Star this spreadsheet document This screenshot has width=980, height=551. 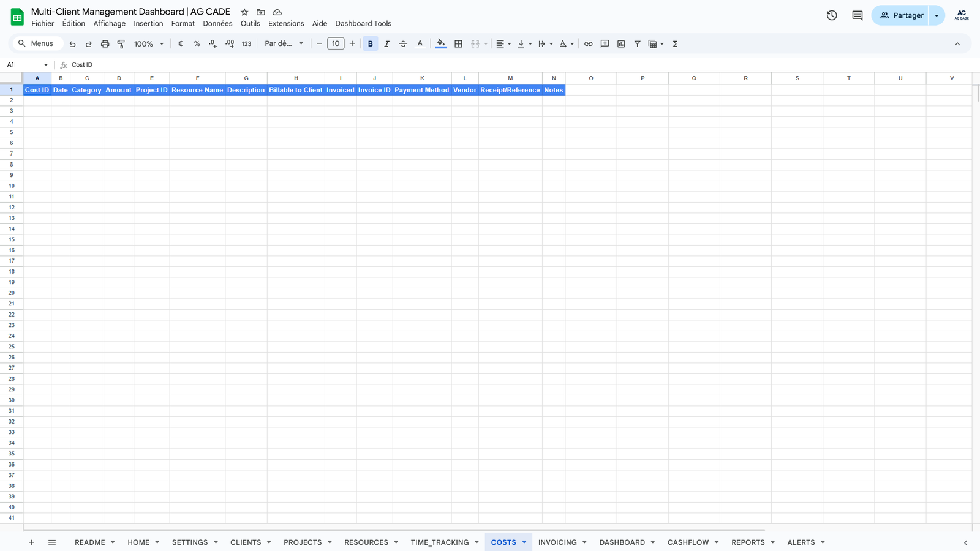pyautogui.click(x=244, y=12)
